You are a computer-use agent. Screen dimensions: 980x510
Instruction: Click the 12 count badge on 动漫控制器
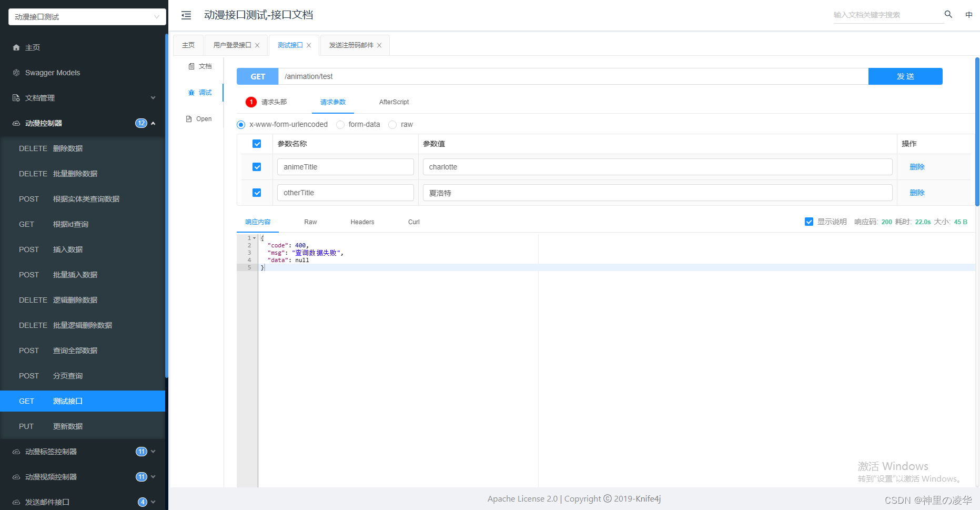point(141,123)
